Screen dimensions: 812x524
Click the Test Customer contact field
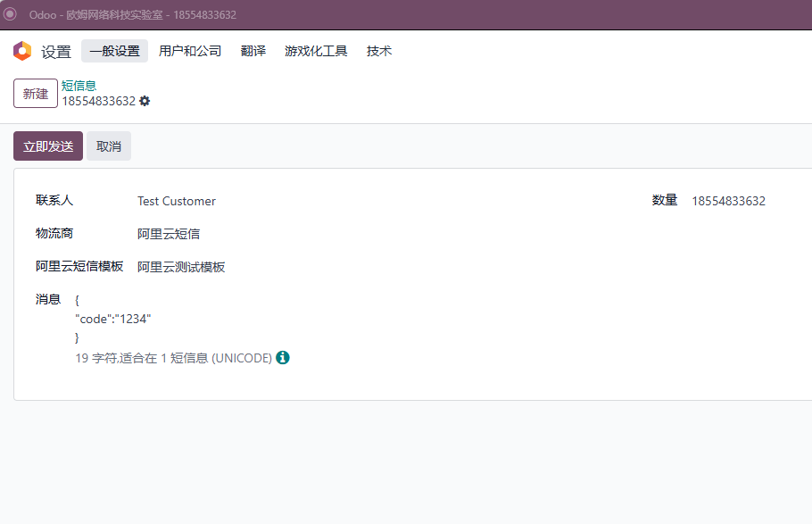tap(177, 201)
